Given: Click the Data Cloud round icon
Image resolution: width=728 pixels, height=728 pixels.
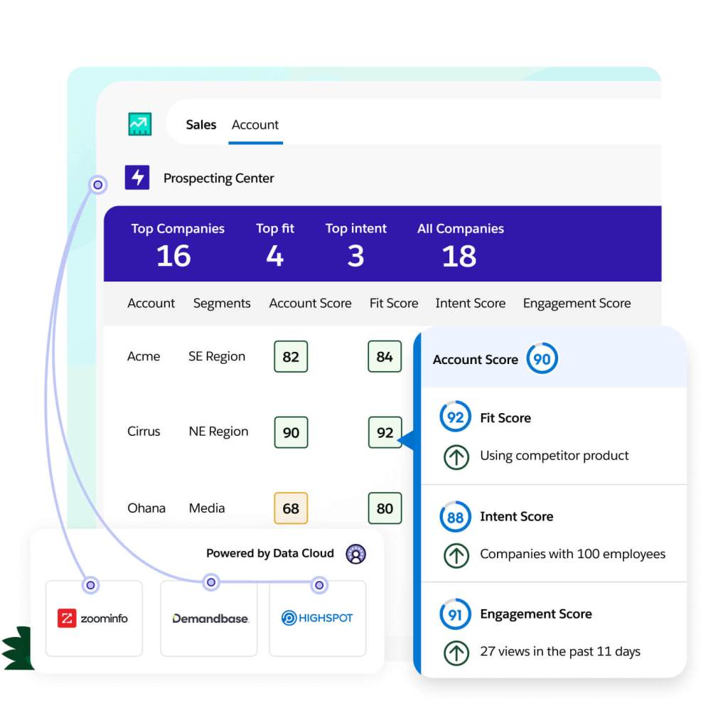Looking at the screenshot, I should click(x=355, y=554).
